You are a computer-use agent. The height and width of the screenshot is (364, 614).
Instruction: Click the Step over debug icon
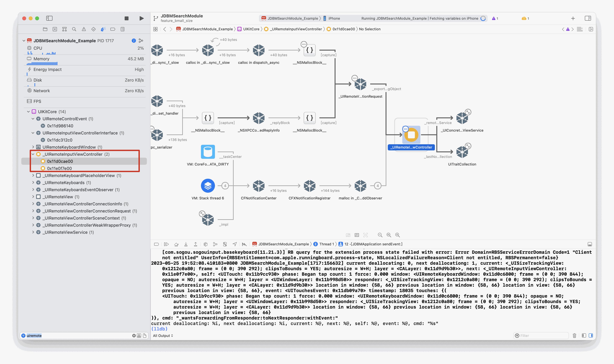[176, 244]
